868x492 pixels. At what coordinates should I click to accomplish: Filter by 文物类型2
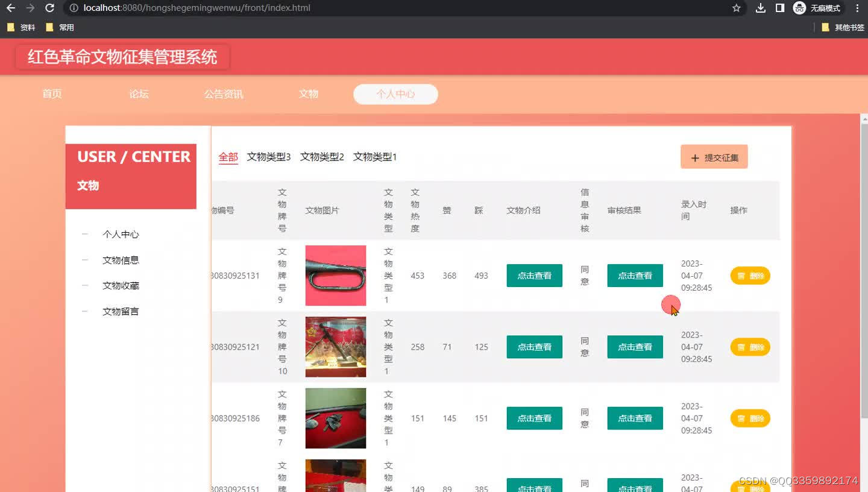[x=322, y=157]
